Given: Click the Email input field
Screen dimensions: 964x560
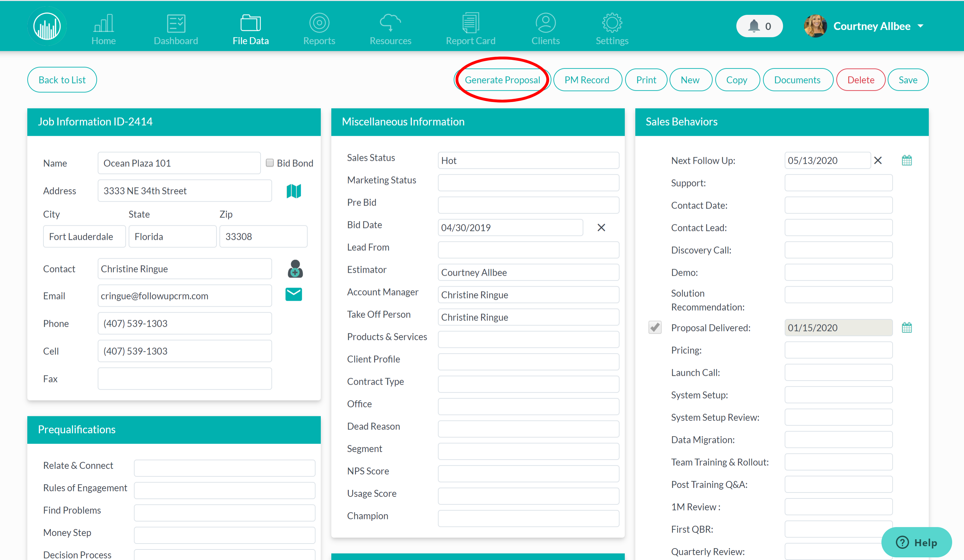Looking at the screenshot, I should [x=185, y=296].
